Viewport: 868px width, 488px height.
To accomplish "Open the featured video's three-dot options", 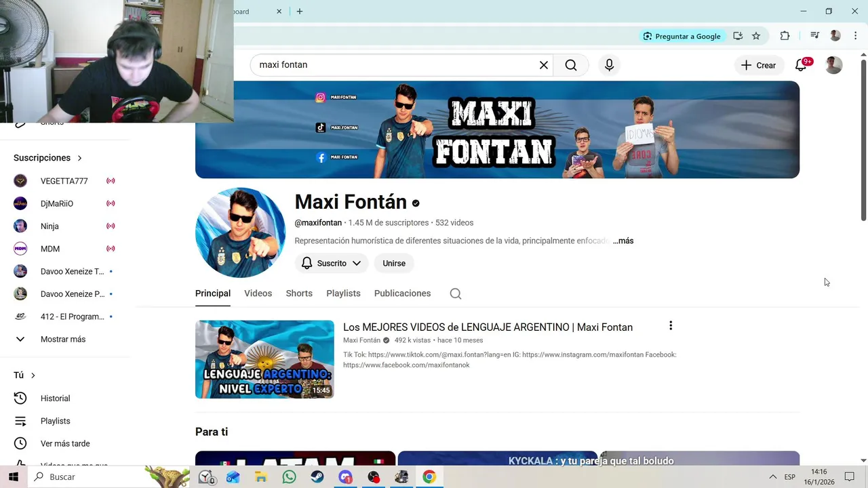I will click(671, 326).
